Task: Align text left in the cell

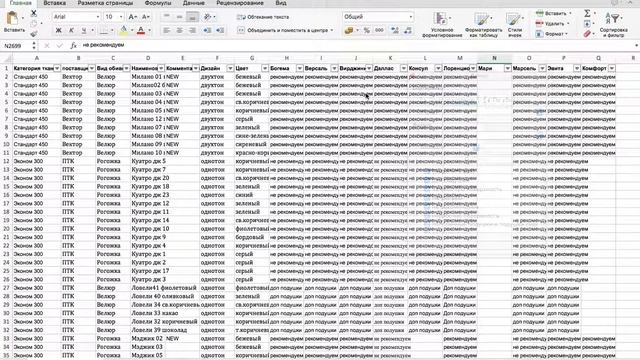Action: (x=167, y=31)
